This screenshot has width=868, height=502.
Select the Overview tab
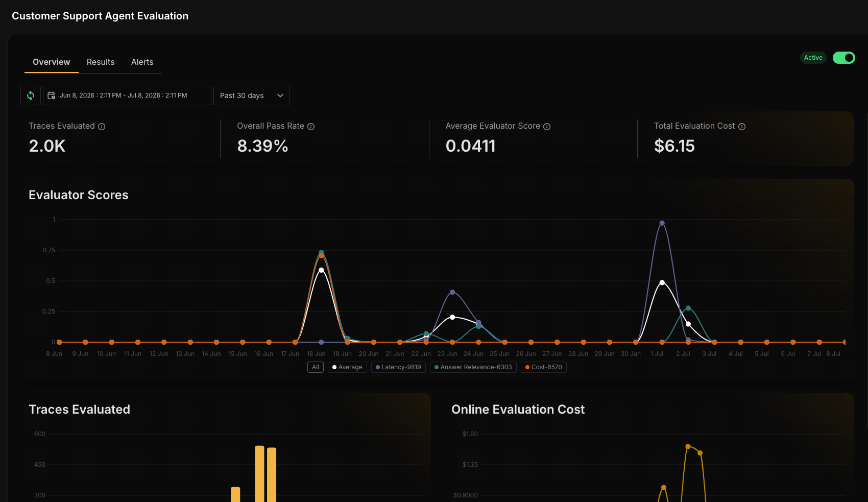coord(52,62)
